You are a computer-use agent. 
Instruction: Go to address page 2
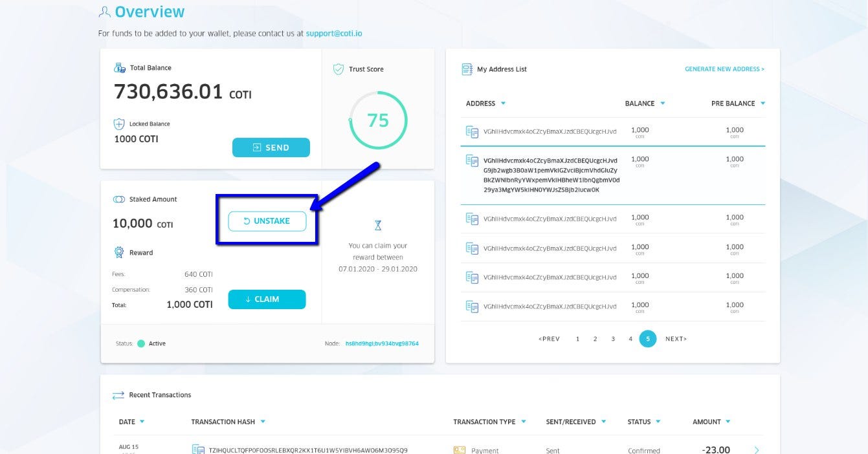595,339
